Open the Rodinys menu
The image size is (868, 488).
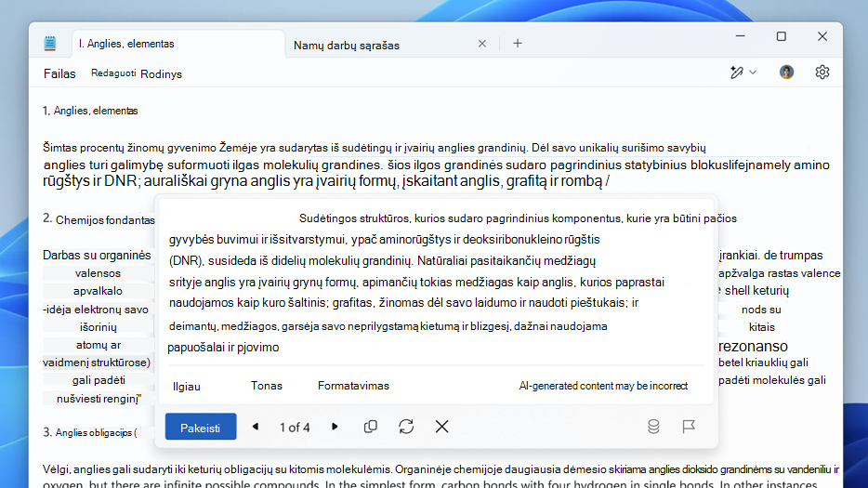[161, 74]
